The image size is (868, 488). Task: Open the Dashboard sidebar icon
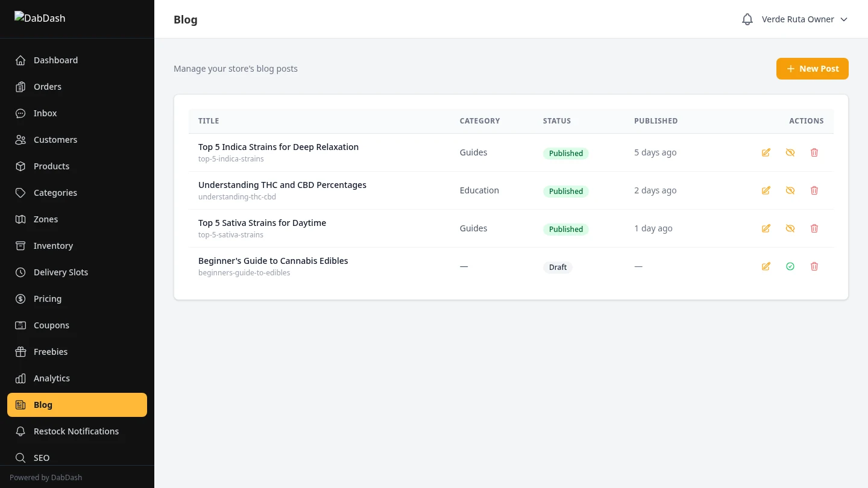20,60
